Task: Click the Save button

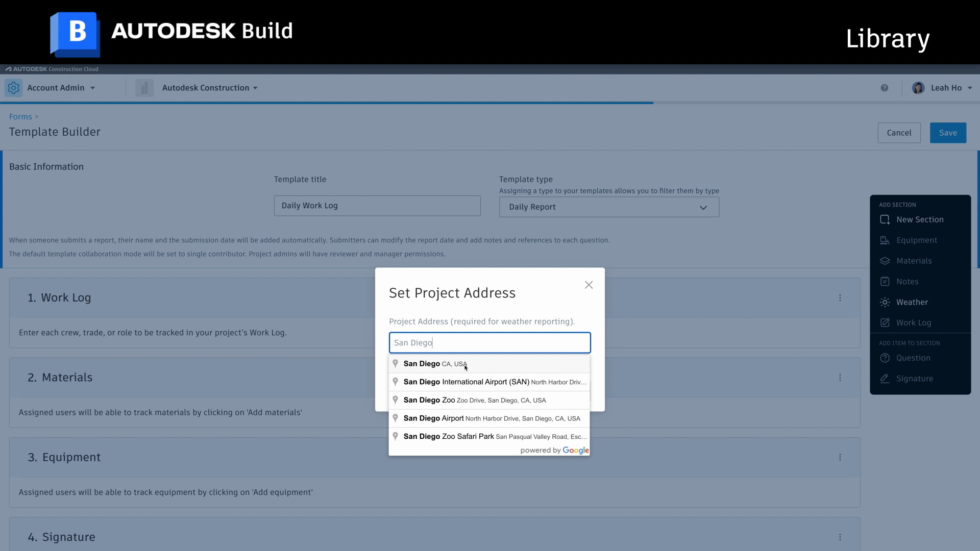Action: click(948, 133)
